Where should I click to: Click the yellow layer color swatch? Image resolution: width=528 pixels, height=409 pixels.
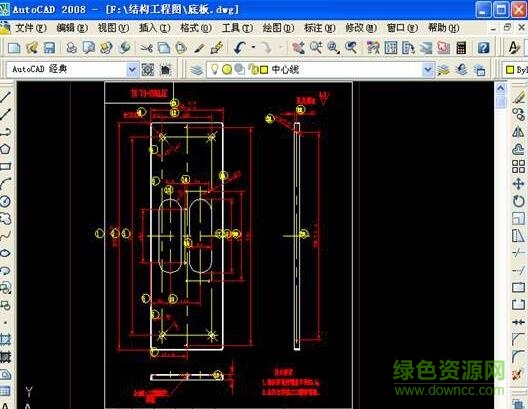tap(264, 70)
